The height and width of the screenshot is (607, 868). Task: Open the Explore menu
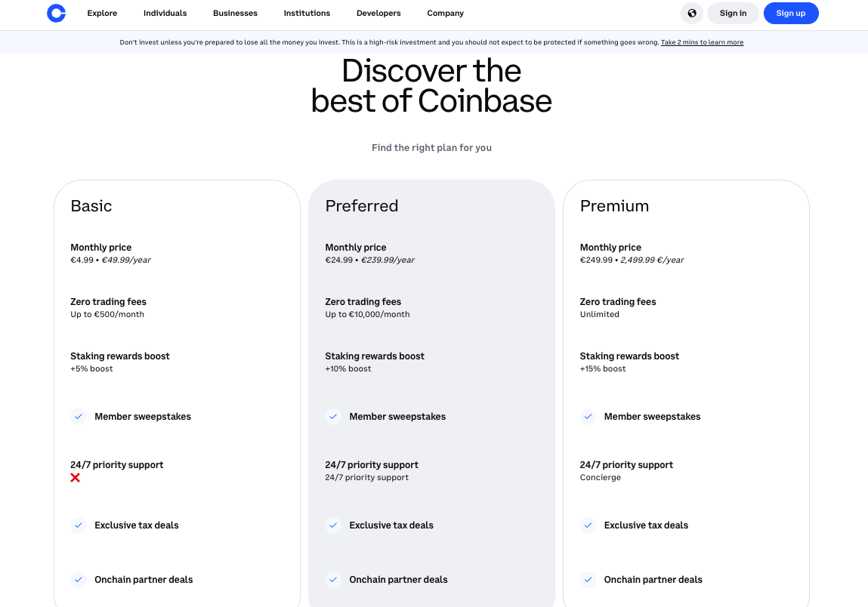click(102, 13)
